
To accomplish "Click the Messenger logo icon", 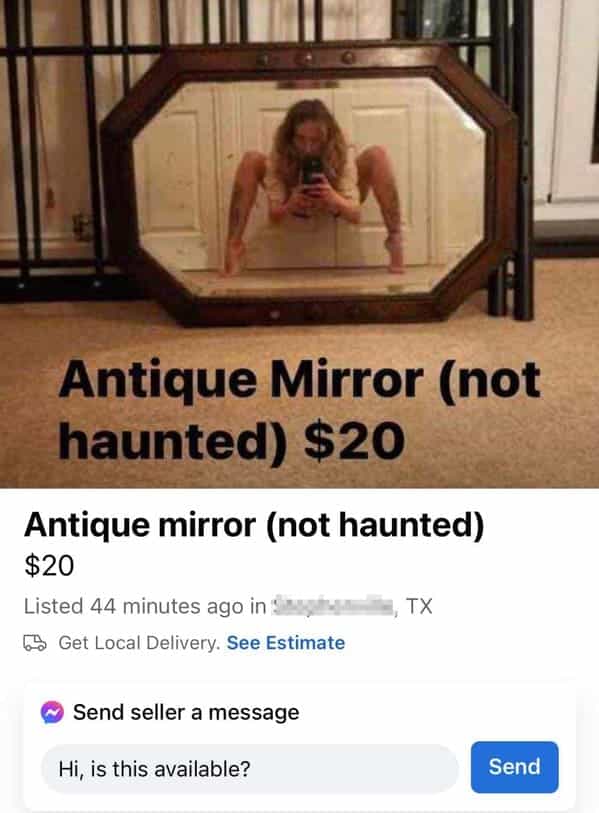I will (52, 712).
